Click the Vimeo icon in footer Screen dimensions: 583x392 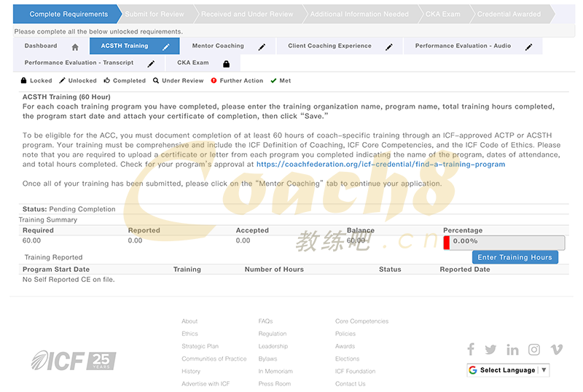tap(557, 350)
